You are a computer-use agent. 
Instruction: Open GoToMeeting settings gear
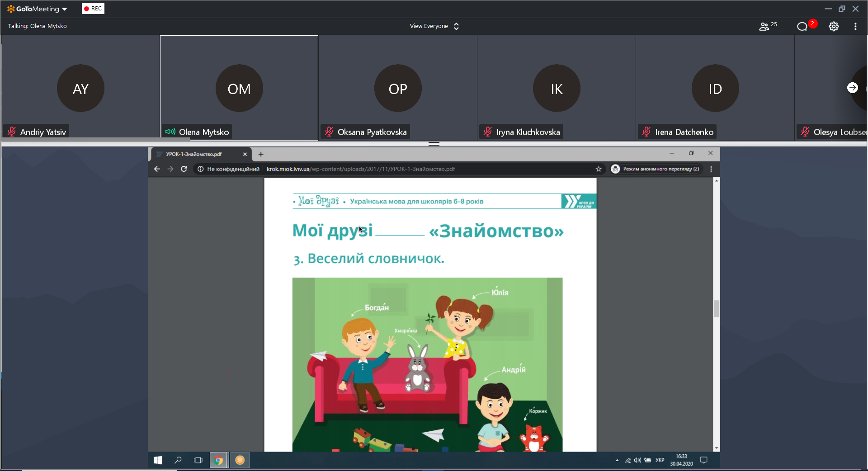[834, 27]
